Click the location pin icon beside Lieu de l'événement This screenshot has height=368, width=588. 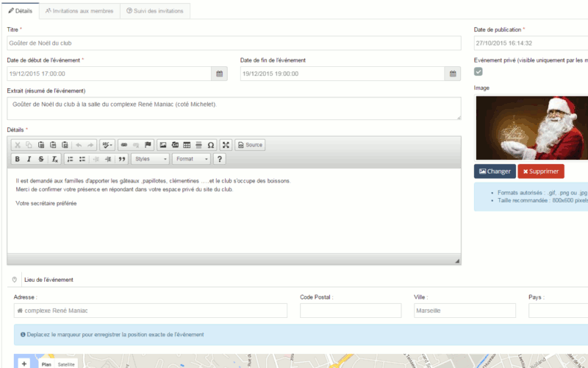point(14,280)
